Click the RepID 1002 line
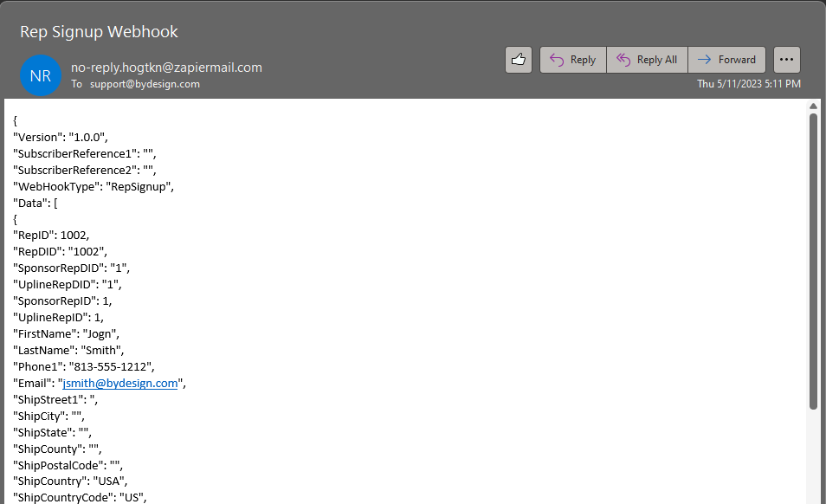The height and width of the screenshot is (504, 826). pos(51,236)
